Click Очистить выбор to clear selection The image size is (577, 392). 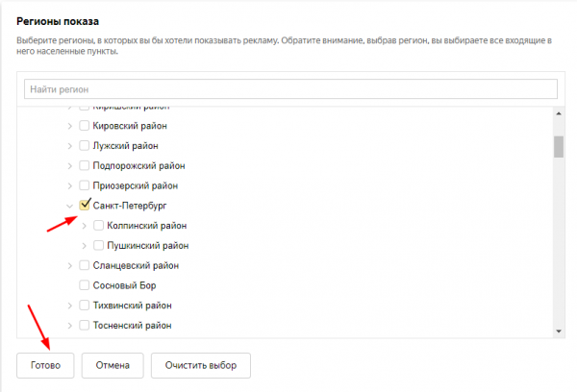(x=201, y=365)
